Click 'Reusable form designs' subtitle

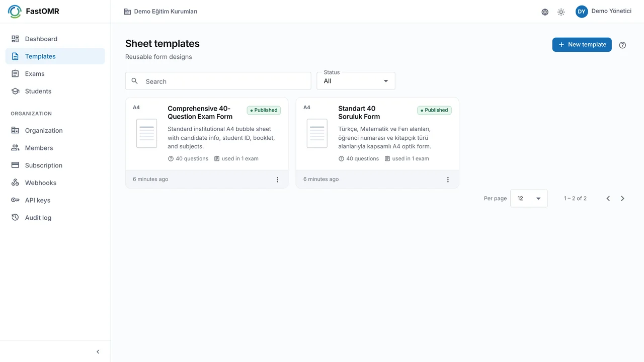click(x=158, y=57)
